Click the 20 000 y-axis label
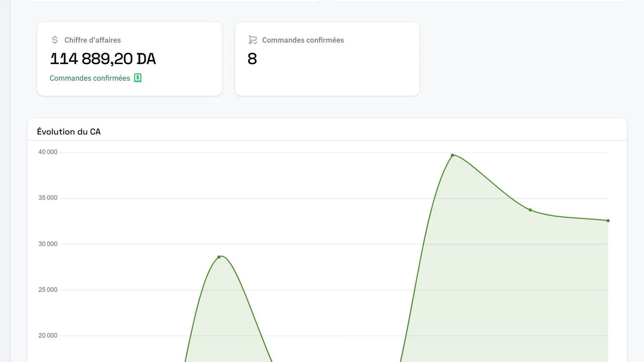 pos(48,336)
